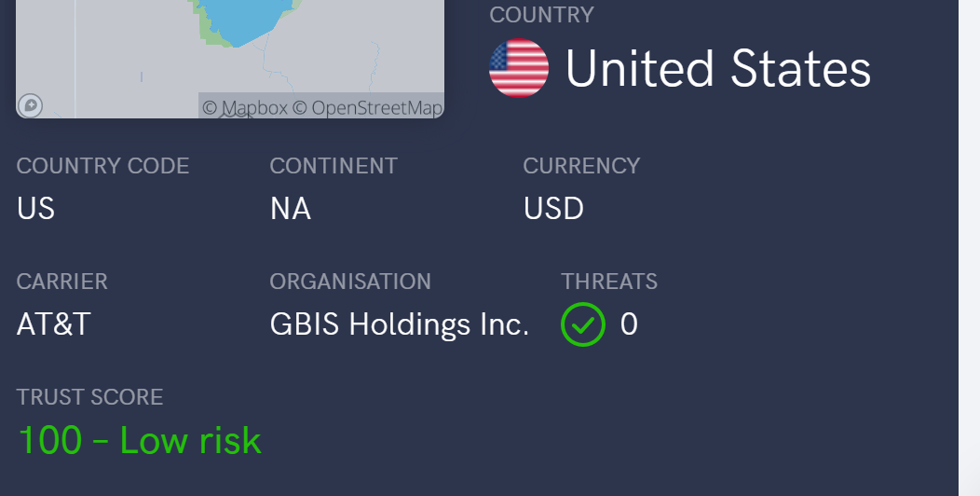Viewport: 980px width, 496px height.
Task: Click the threats count 0
Action: tap(629, 324)
